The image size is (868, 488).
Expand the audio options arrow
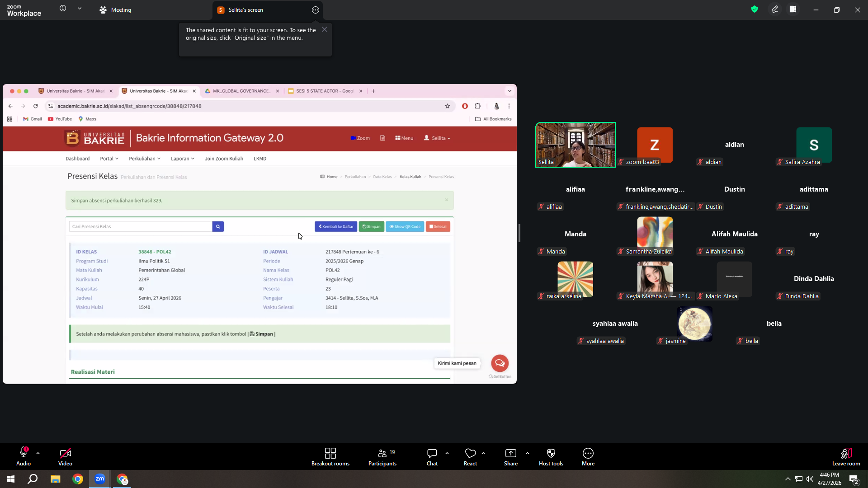click(38, 453)
